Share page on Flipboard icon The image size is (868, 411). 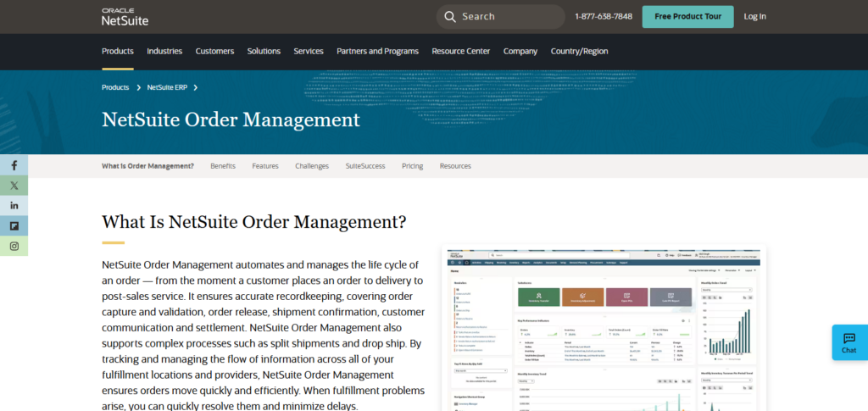(x=14, y=225)
